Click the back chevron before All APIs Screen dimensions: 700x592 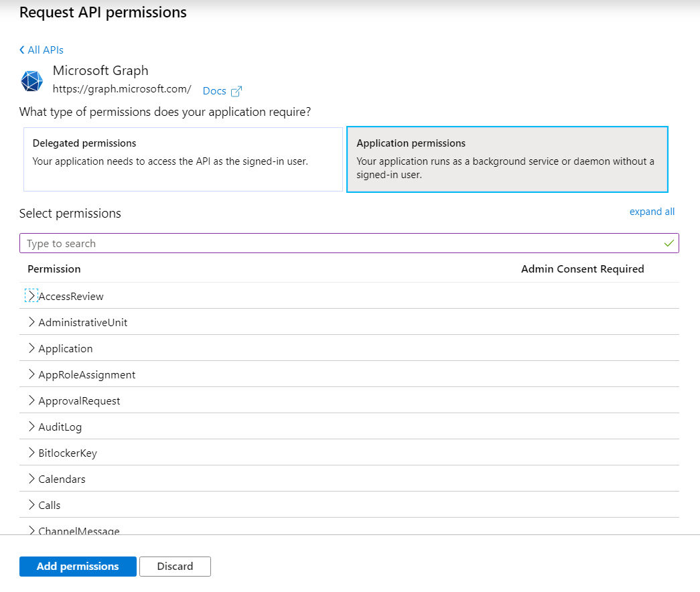[x=22, y=50]
